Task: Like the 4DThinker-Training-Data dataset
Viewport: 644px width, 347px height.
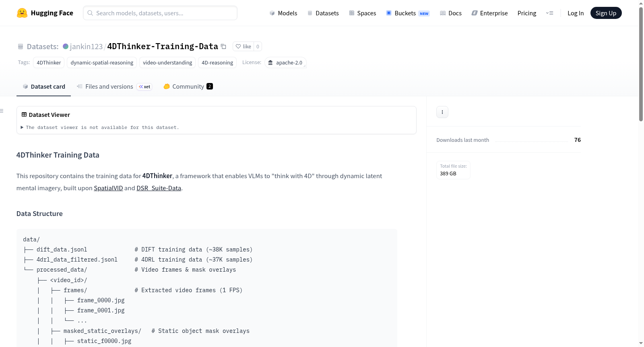Action: pyautogui.click(x=243, y=46)
